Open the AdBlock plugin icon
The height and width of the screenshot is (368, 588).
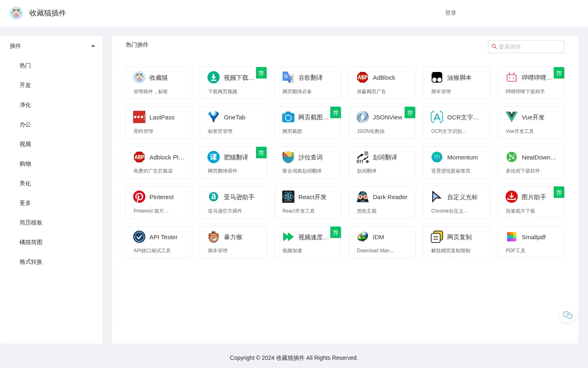[363, 77]
